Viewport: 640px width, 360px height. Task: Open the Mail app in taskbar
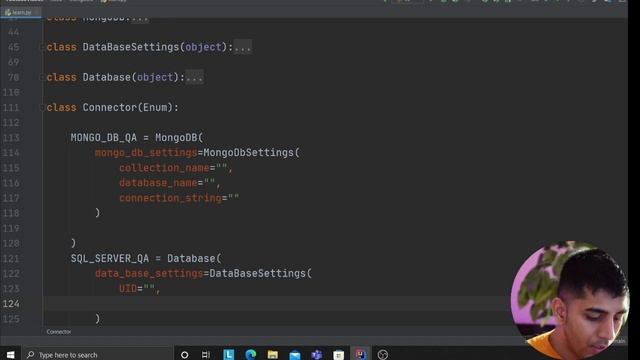point(295,355)
